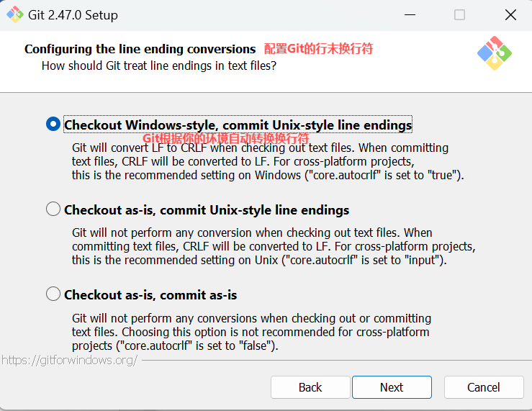Click the 'Checkout as-is, commit Unix-style line endings' label
The height and width of the screenshot is (411, 532).
[207, 210]
